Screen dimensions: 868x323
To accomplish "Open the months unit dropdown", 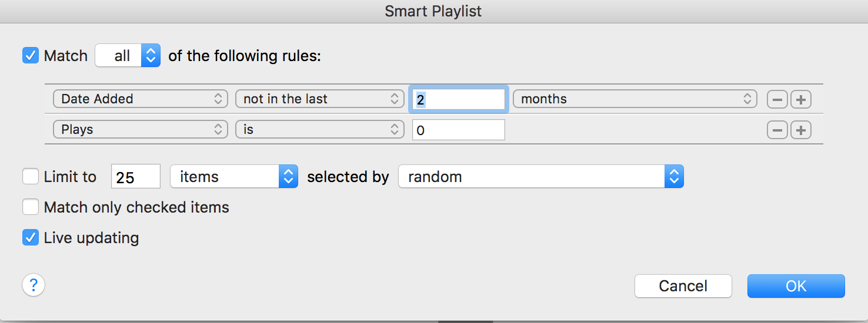I will coord(635,99).
